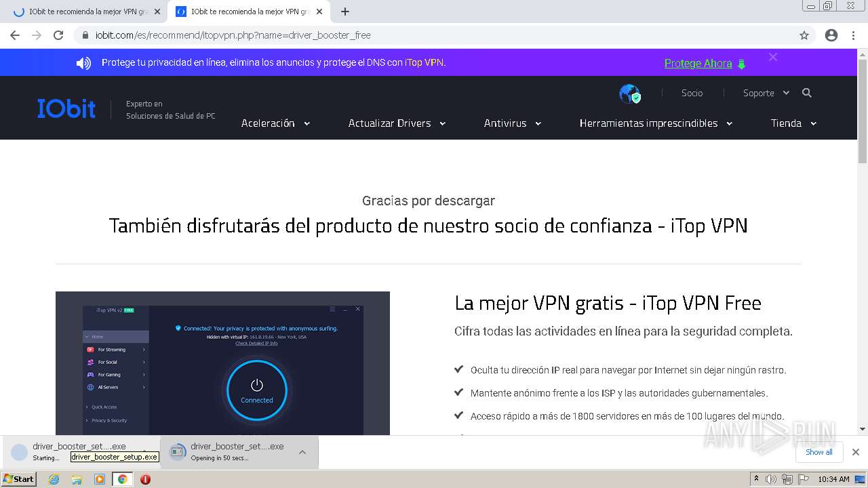Click the heading La mejor VPN gratis
Screen dimensions: 868x488
(x=608, y=303)
